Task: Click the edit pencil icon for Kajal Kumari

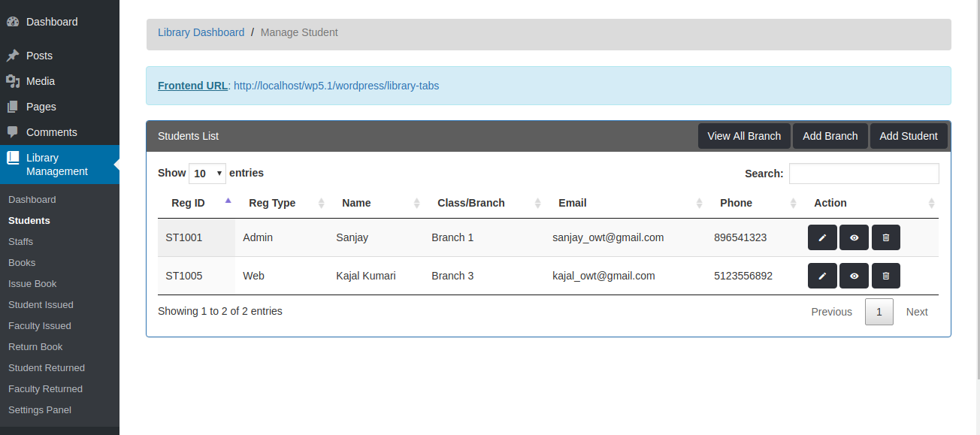Action: (x=822, y=276)
